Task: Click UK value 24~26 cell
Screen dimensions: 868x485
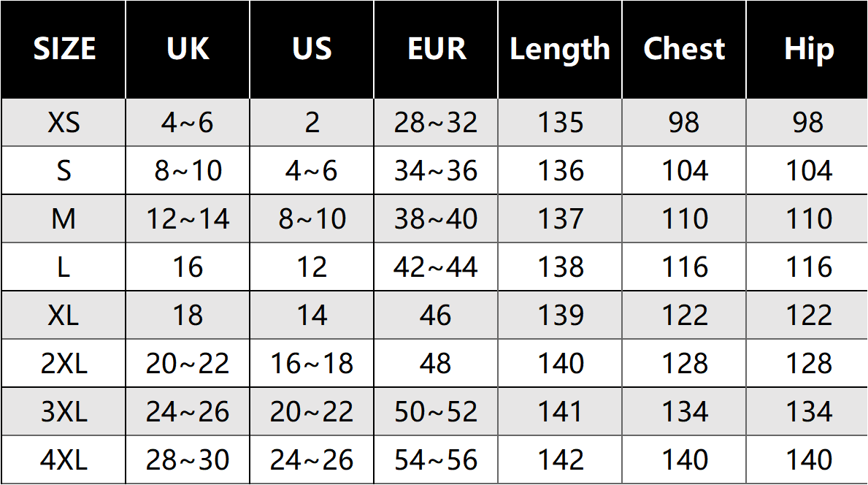Action: (x=188, y=412)
